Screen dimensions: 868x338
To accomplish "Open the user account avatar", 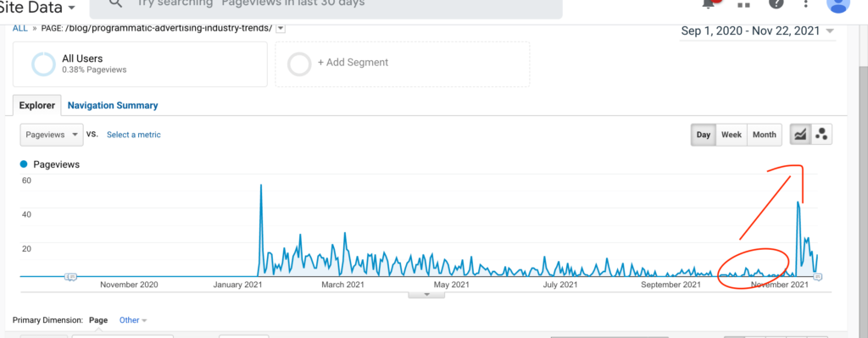I will pyautogui.click(x=838, y=4).
